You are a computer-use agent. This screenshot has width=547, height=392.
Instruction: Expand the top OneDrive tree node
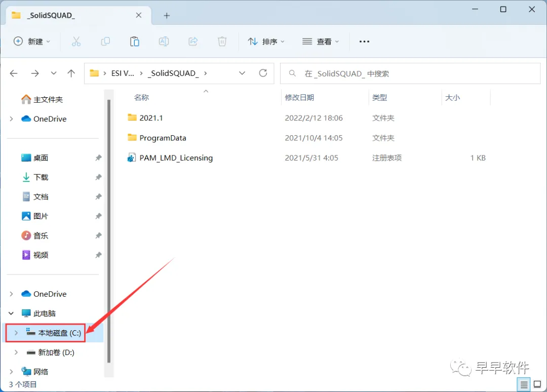pyautogui.click(x=12, y=119)
